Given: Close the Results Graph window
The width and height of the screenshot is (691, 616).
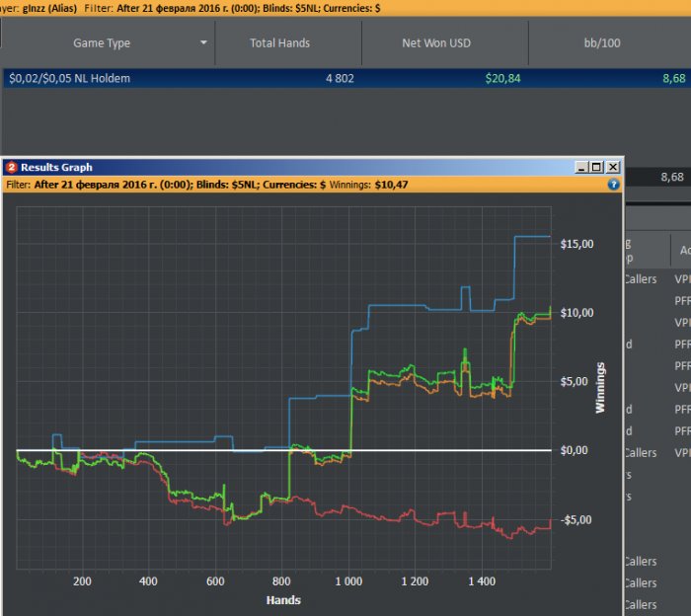Looking at the screenshot, I should 612,168.
